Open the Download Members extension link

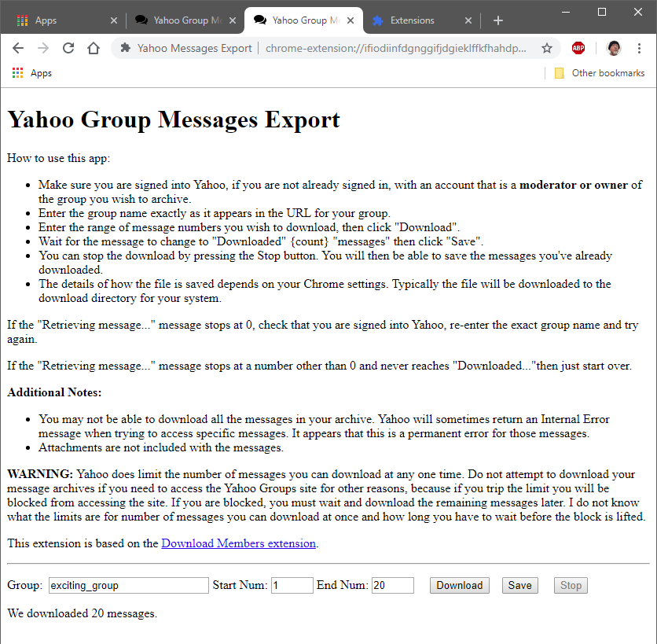tap(238, 543)
